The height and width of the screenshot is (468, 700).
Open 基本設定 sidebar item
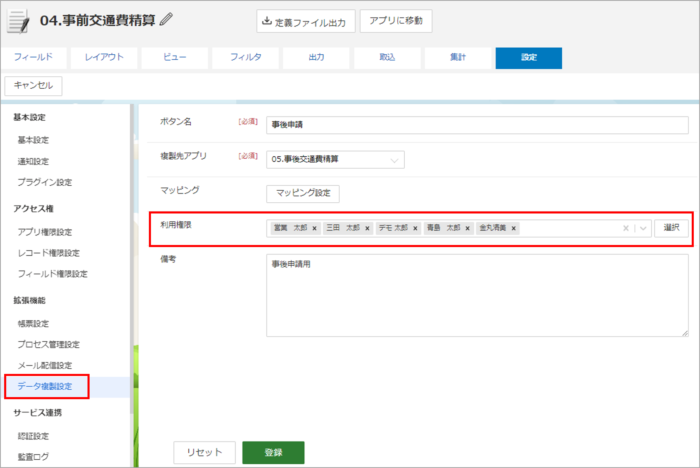coord(33,140)
